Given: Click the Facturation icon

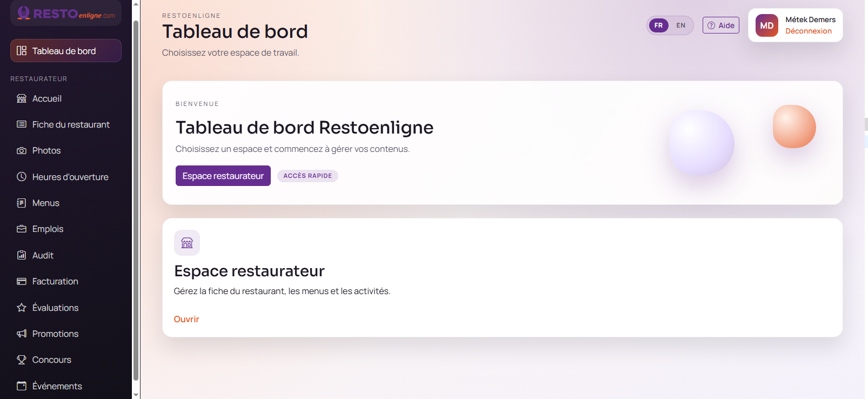Looking at the screenshot, I should pos(21,281).
